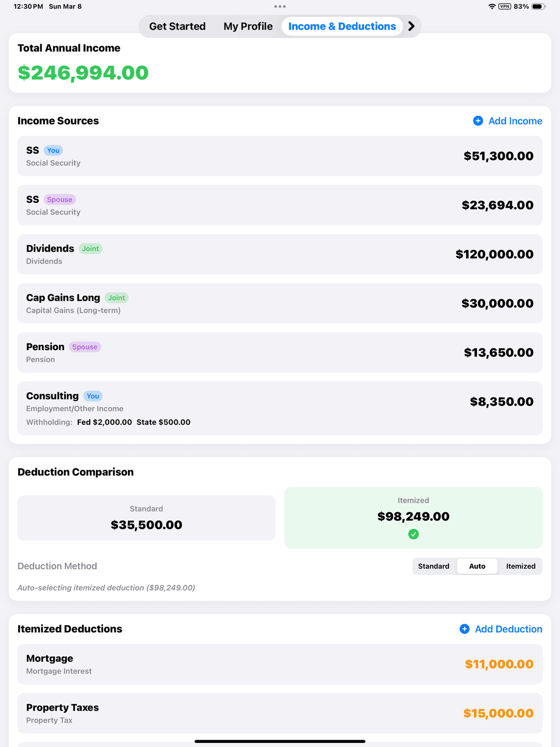Screen dimensions: 560x747
Task: Switch to the Get Started tab
Action: click(177, 26)
